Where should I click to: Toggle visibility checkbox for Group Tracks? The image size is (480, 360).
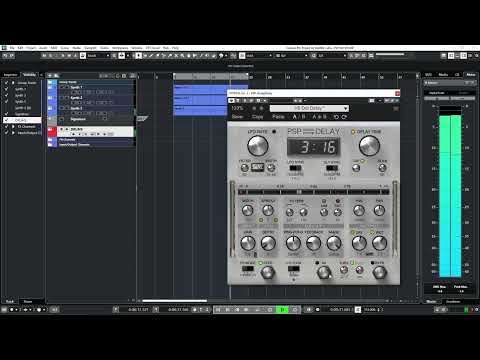pos(6,83)
